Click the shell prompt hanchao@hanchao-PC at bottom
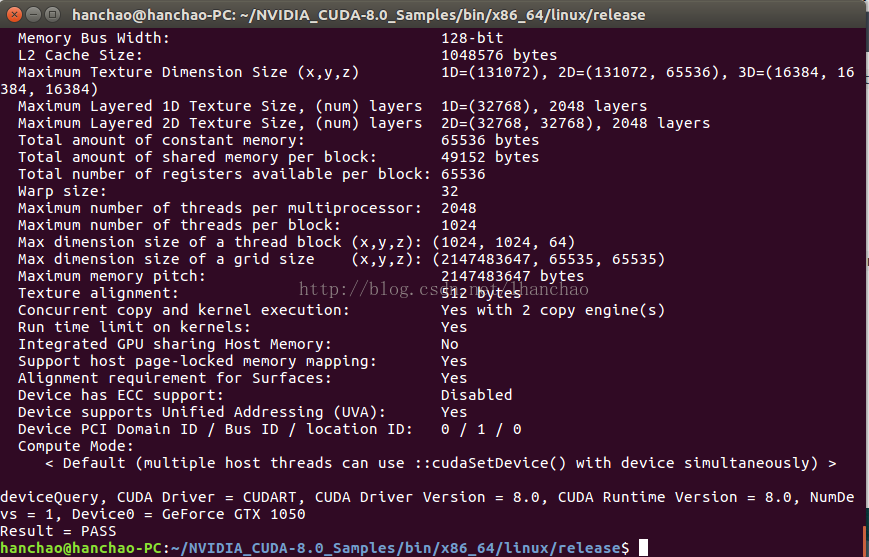869x557 pixels. point(81,548)
